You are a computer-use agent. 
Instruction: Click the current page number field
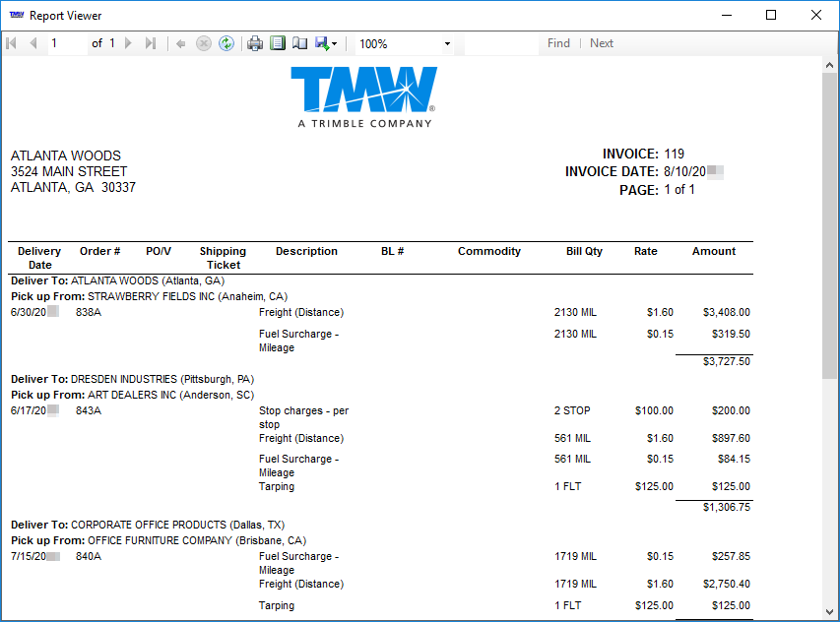coord(67,43)
